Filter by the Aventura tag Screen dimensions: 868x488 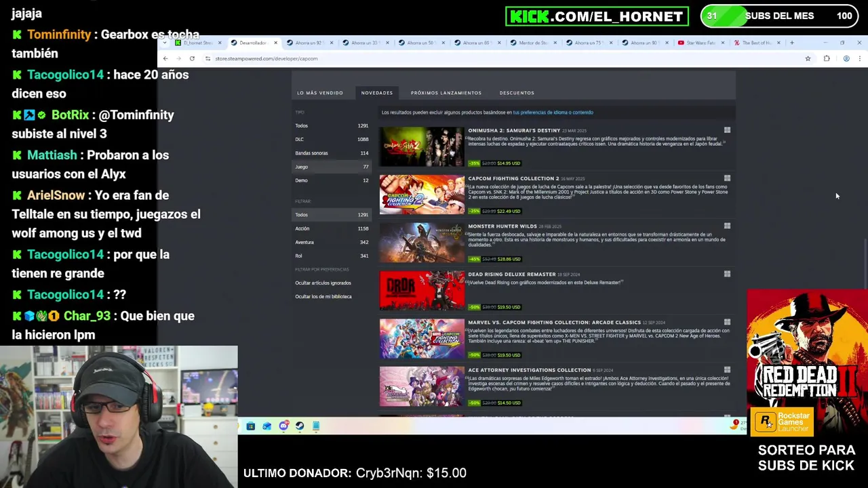tap(332, 242)
